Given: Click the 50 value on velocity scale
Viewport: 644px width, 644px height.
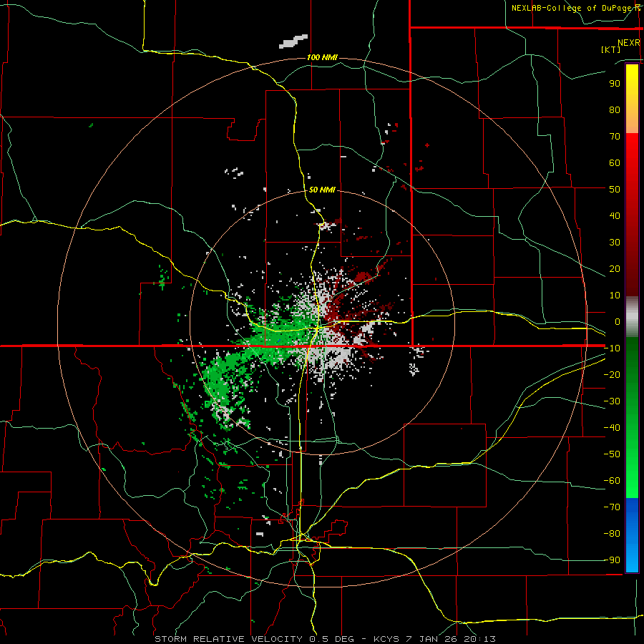Looking at the screenshot, I should click(615, 190).
